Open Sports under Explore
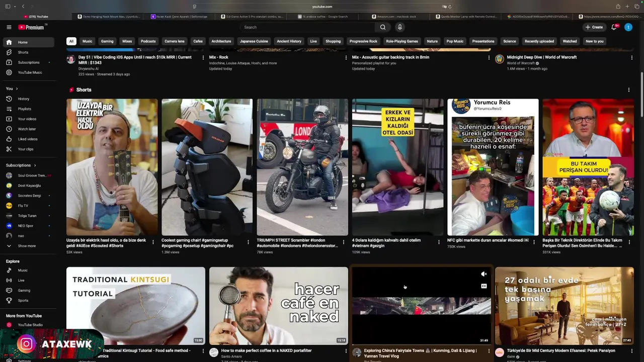 (x=29, y=300)
